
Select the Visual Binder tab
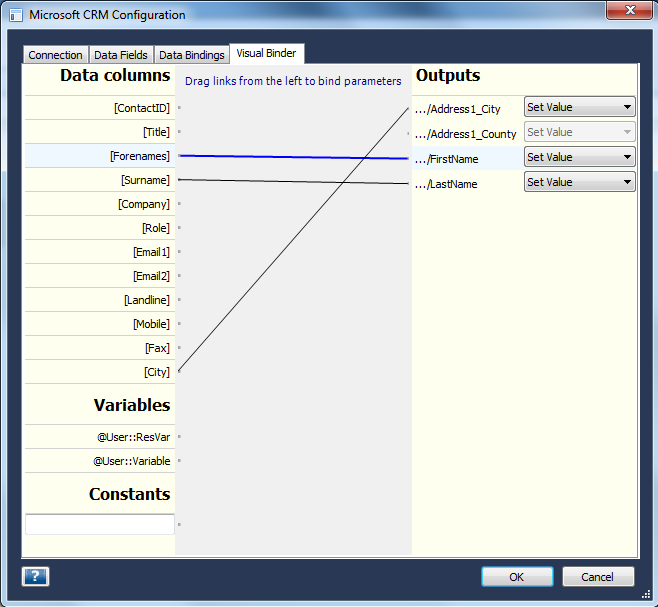tap(266, 53)
